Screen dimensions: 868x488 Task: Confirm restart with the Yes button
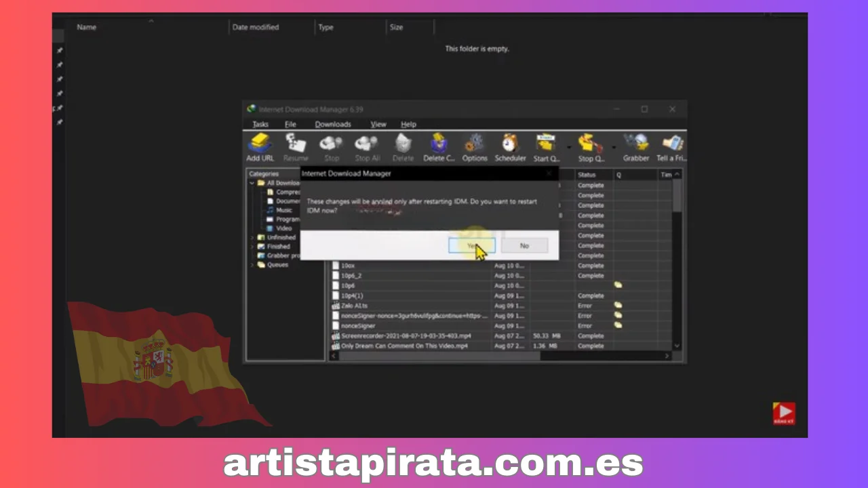[472, 245]
